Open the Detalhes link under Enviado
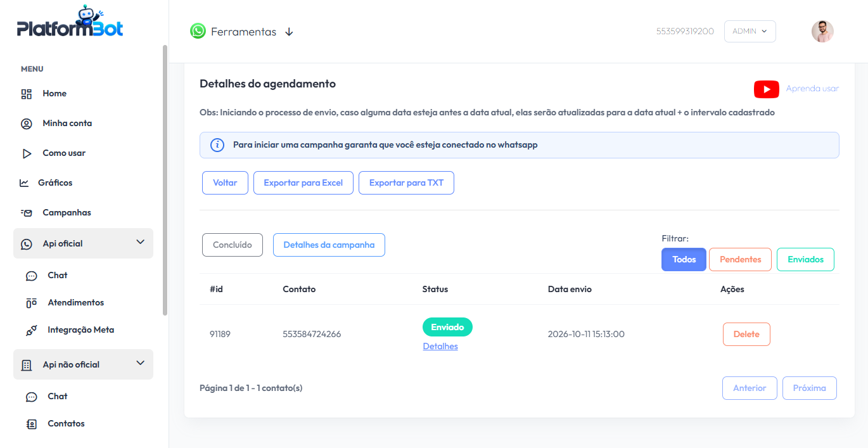The width and height of the screenshot is (868, 448). click(x=440, y=347)
